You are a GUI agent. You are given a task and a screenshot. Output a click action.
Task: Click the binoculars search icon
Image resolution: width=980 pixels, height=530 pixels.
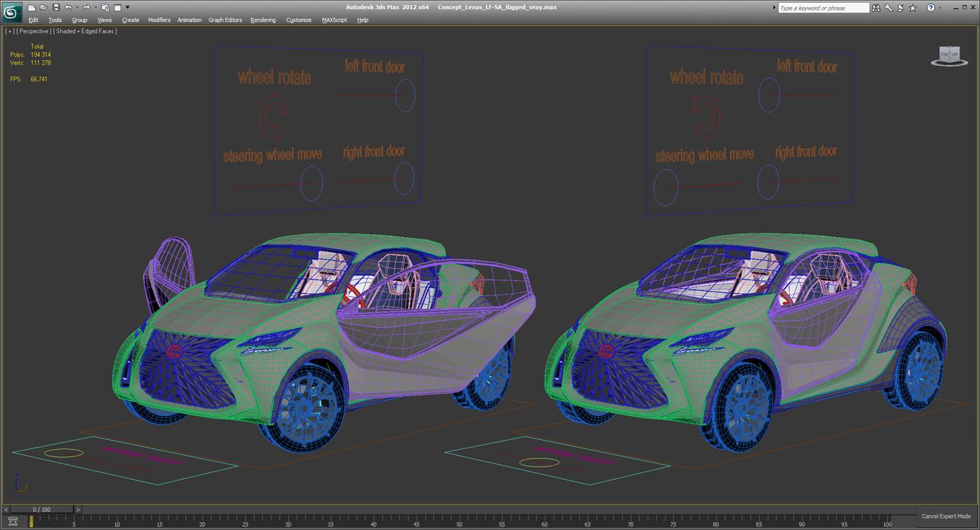(x=876, y=8)
